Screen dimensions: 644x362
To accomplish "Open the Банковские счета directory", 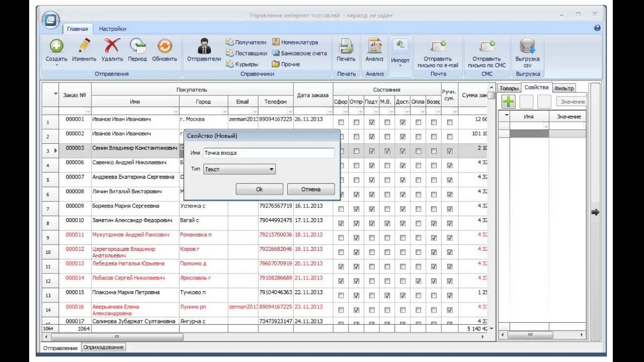I will 299,53.
